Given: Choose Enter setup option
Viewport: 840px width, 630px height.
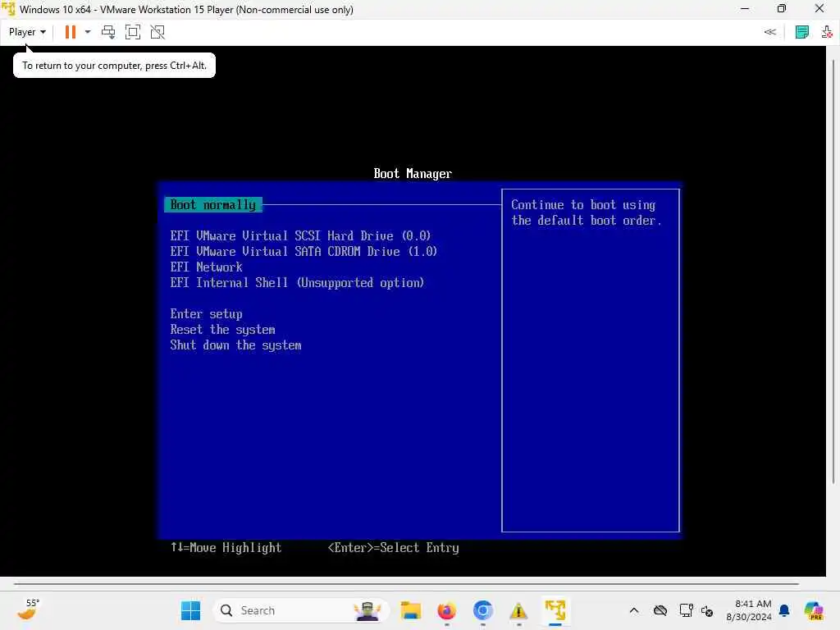Looking at the screenshot, I should coord(206,314).
